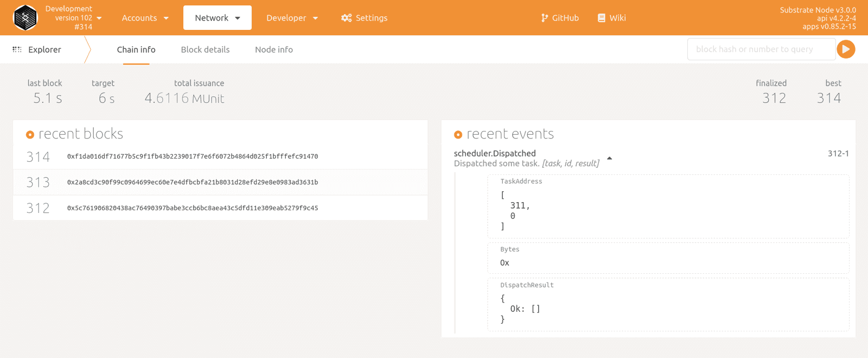Screen dimensions: 868x358
Task: Click the TaskAddress parameter field
Action: pyautogui.click(x=668, y=206)
